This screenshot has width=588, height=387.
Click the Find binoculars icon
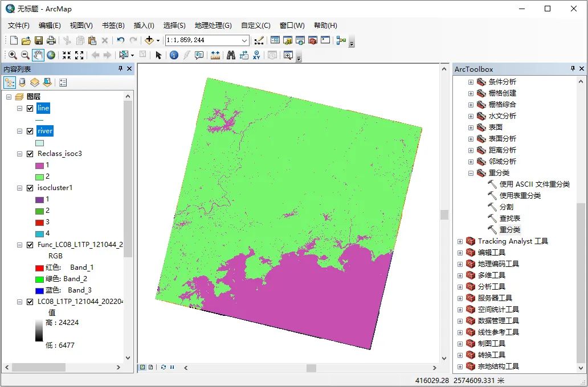tap(231, 55)
